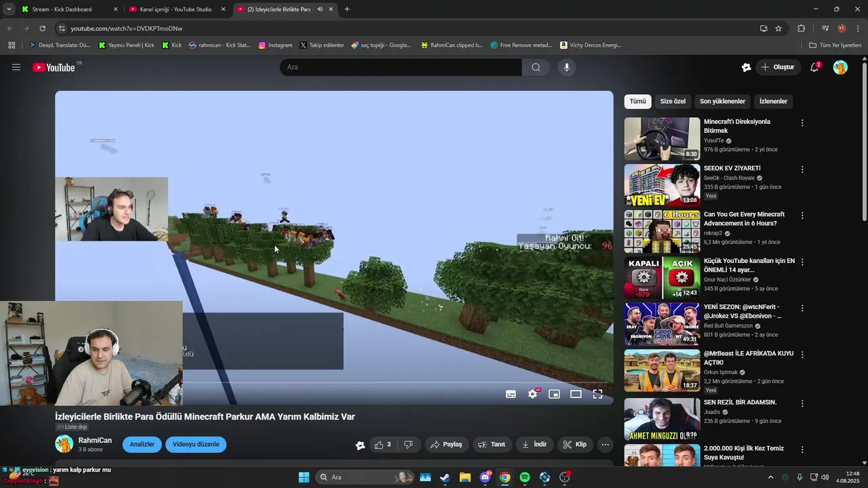Open options for Minecraft'ı Direksiyonla Bitirmek video

pyautogui.click(x=802, y=123)
